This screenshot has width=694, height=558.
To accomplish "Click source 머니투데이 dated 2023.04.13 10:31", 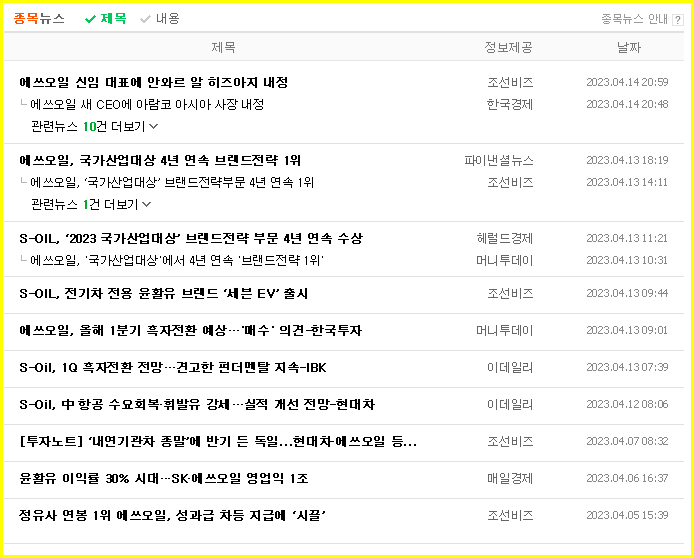I will click(505, 260).
